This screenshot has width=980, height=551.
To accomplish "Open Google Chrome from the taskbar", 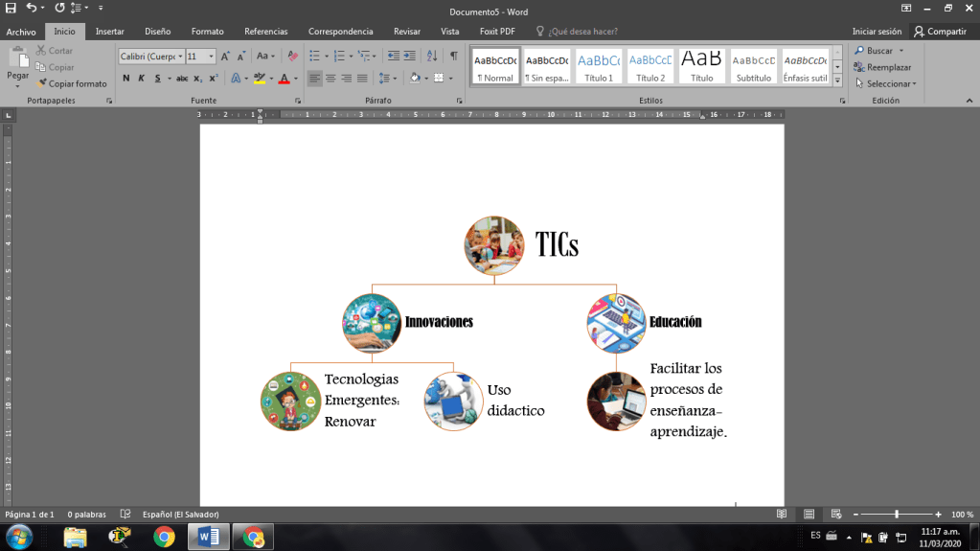I will tap(164, 537).
